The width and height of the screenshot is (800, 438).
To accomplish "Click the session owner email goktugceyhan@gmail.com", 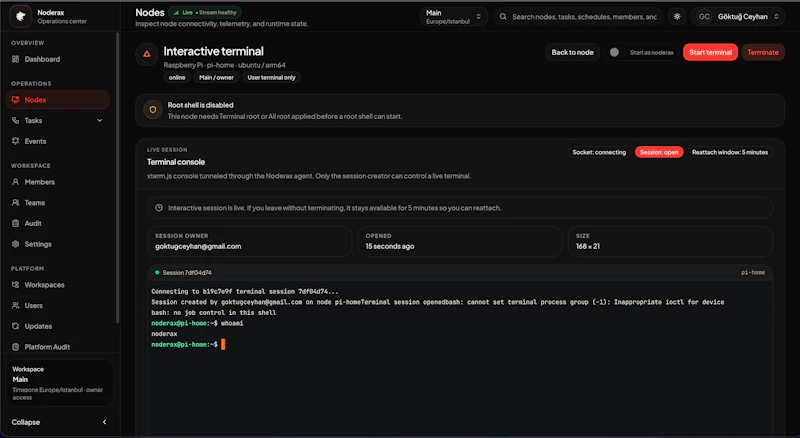I will point(198,246).
